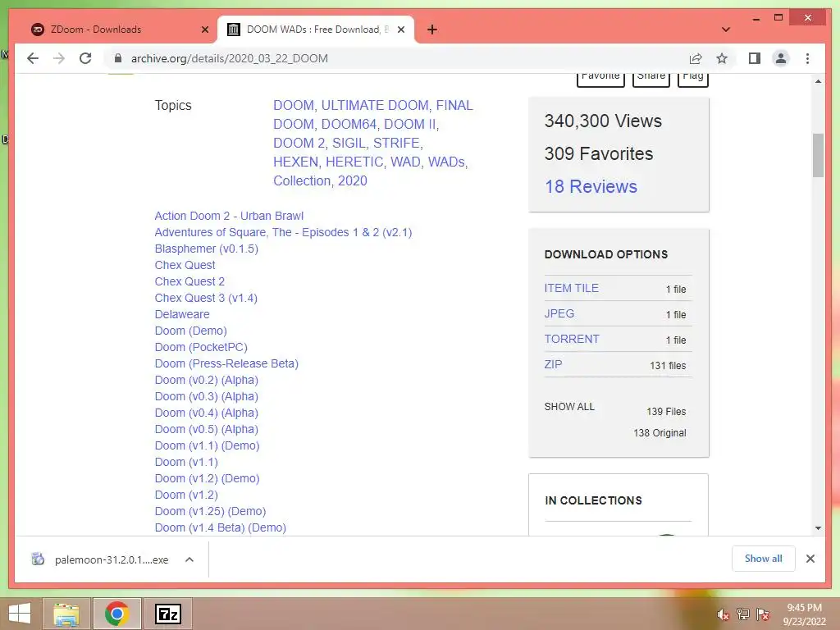Open File Explorer from the taskbar
840x630 pixels.
[x=67, y=614]
